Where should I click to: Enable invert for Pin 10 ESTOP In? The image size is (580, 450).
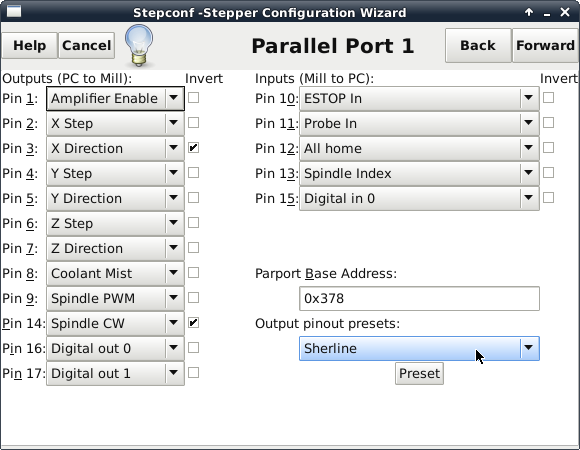point(548,98)
